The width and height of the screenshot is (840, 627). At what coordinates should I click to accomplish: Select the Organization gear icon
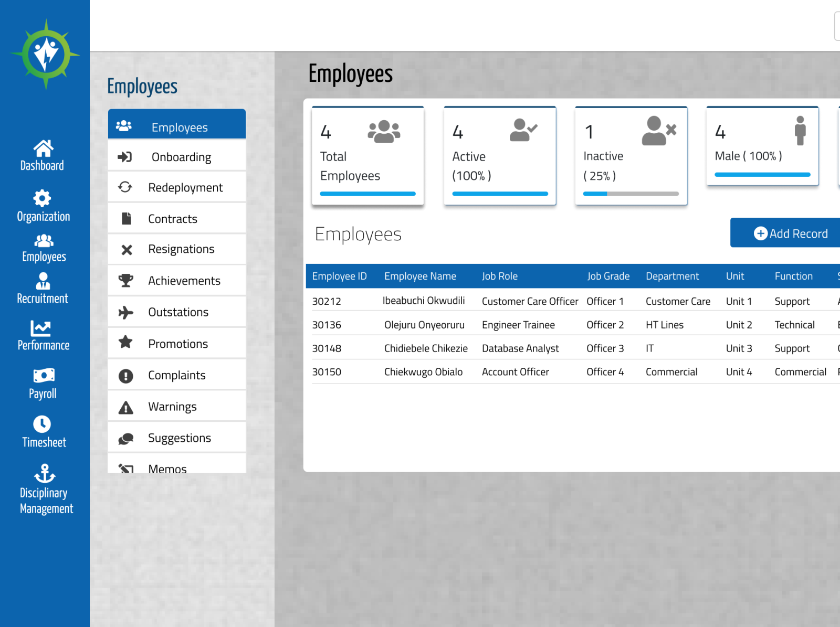pos(42,199)
